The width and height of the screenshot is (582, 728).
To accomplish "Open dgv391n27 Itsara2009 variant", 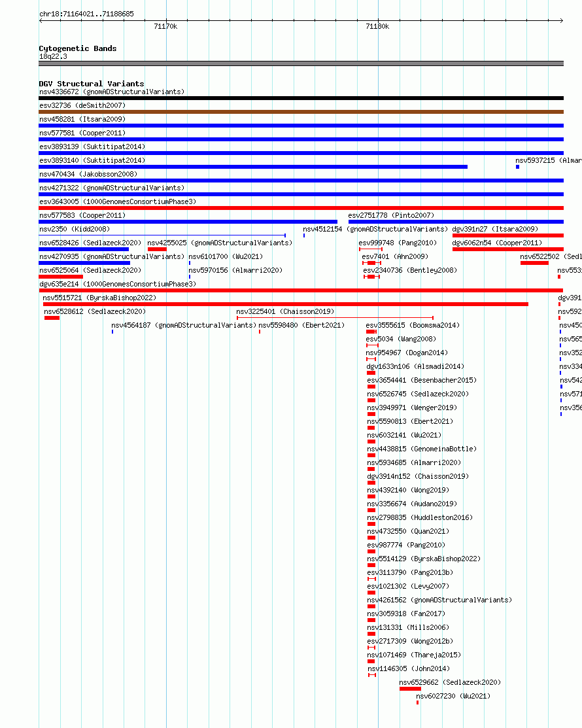I will coord(508,235).
